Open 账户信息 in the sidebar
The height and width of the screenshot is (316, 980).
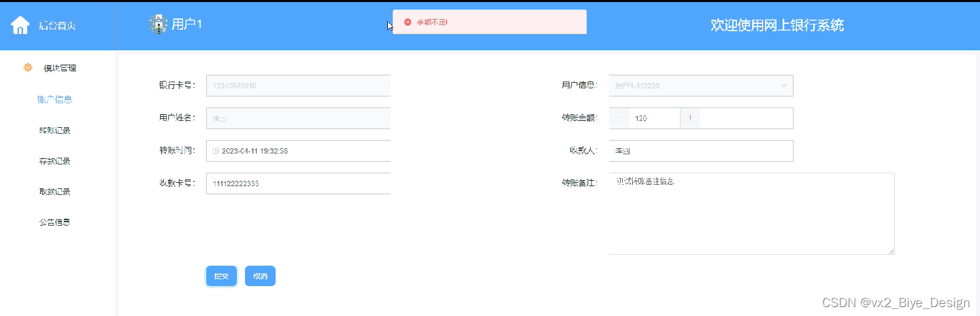coord(54,99)
